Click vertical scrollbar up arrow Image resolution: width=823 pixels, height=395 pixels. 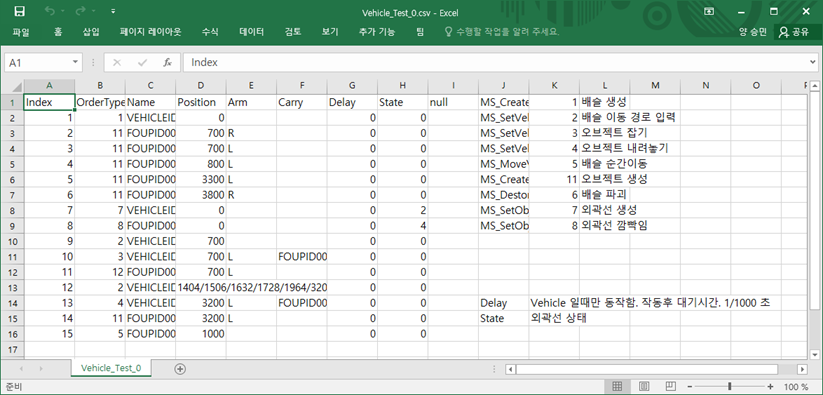[814, 86]
